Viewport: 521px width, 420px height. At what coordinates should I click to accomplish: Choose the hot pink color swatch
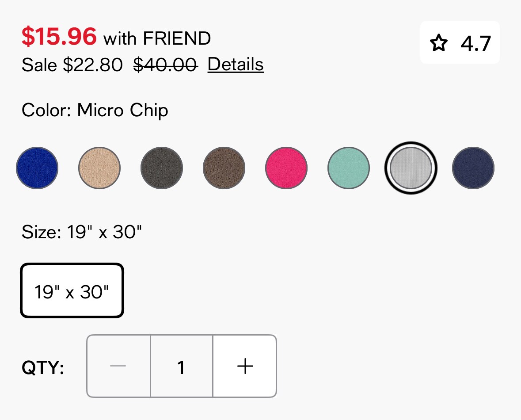tap(286, 168)
